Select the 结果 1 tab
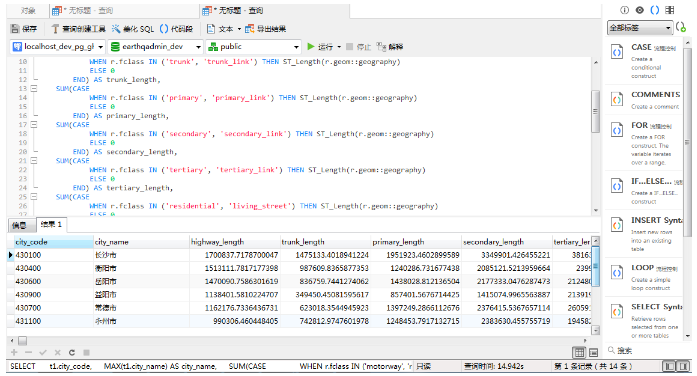This screenshot has height=376, width=697. [x=51, y=224]
